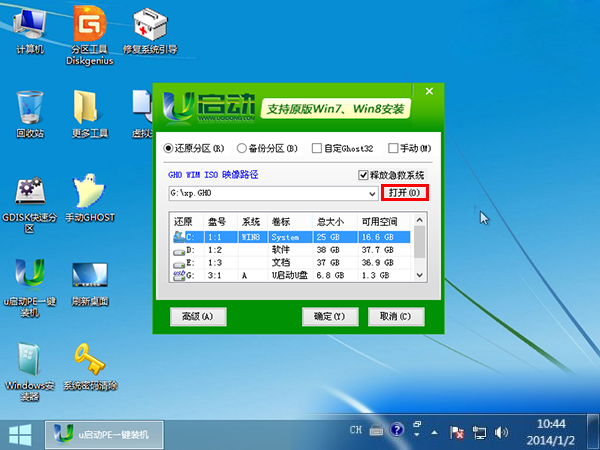Select the D: 软件 partition row

click(291, 250)
